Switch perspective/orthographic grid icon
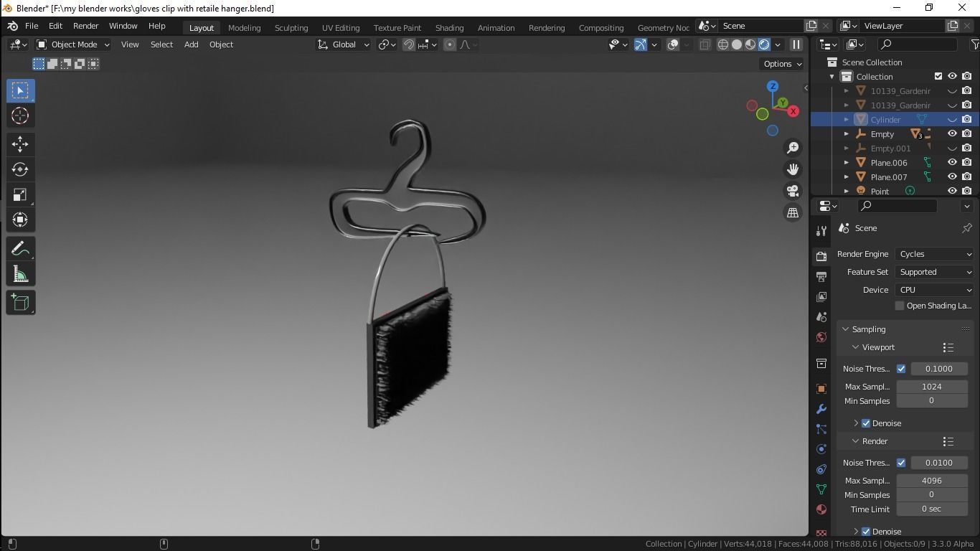The image size is (980, 551). [793, 212]
